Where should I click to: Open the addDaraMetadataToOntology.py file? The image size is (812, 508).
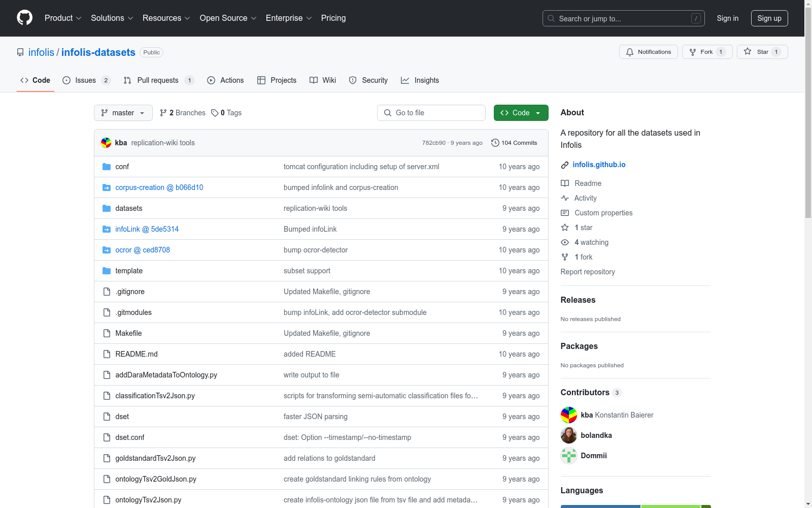tap(166, 375)
